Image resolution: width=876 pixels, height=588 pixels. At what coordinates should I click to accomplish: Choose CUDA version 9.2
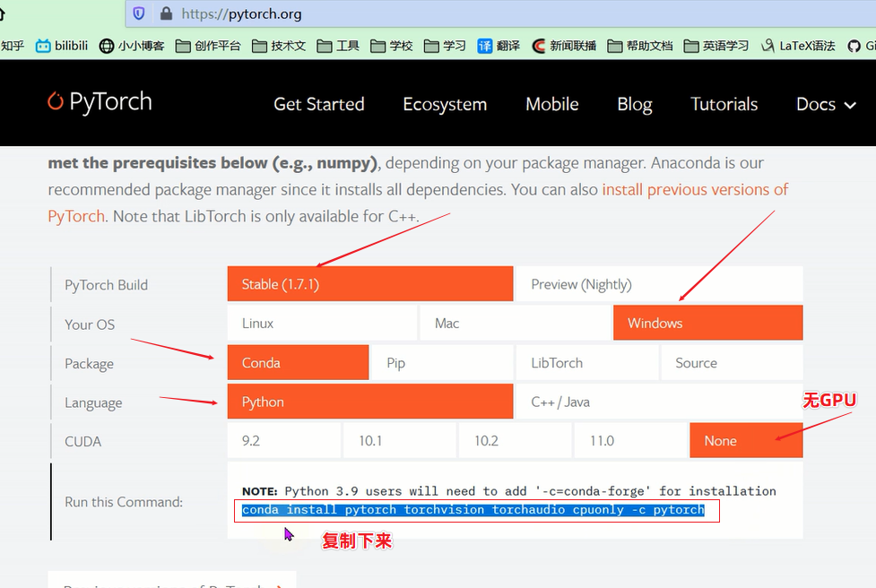click(284, 441)
